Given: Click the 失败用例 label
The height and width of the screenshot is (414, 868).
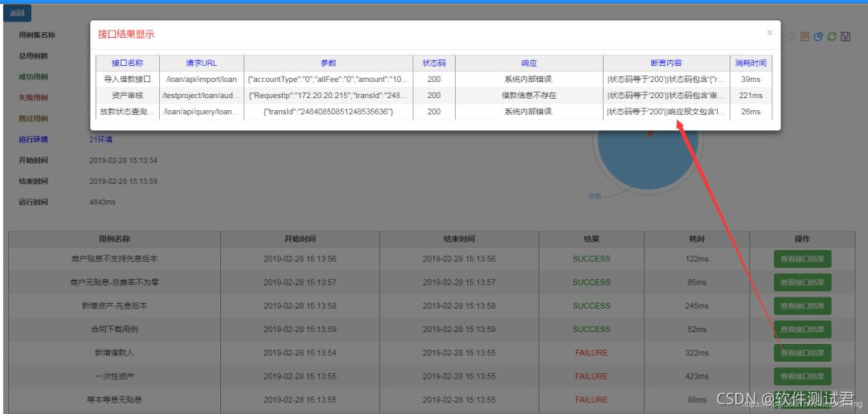Looking at the screenshot, I should (33, 97).
